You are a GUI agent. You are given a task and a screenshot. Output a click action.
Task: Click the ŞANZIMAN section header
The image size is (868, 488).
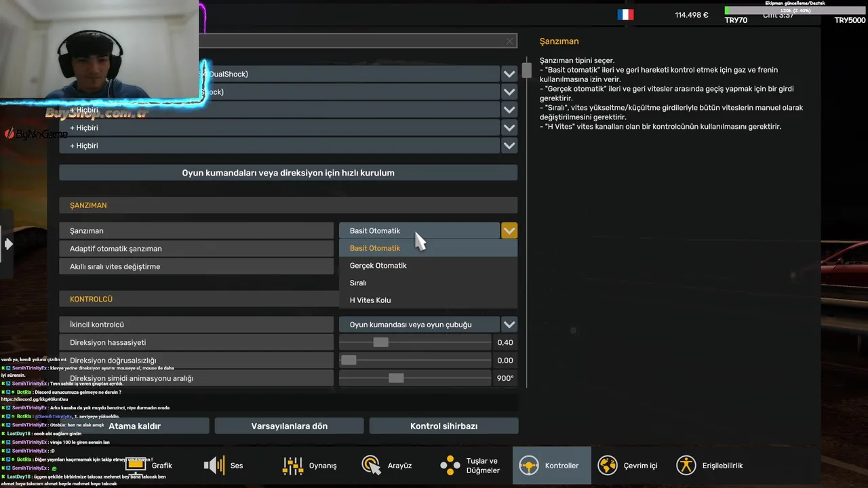pyautogui.click(x=88, y=205)
